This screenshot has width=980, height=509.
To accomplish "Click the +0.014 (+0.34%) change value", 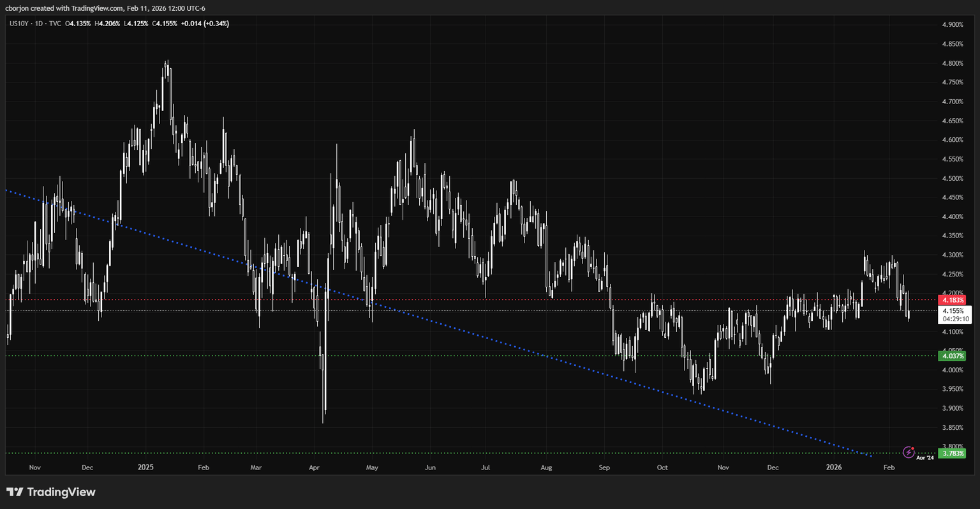I will tap(205, 24).
